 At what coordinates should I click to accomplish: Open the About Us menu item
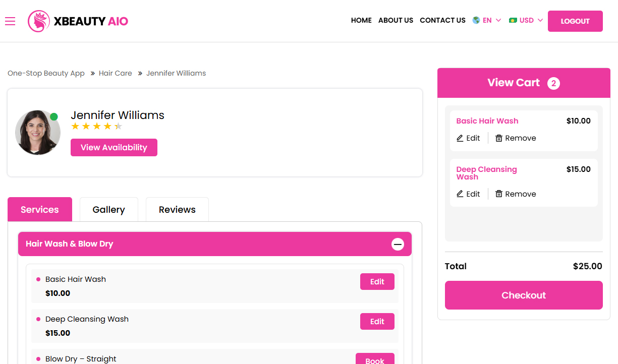tap(396, 21)
